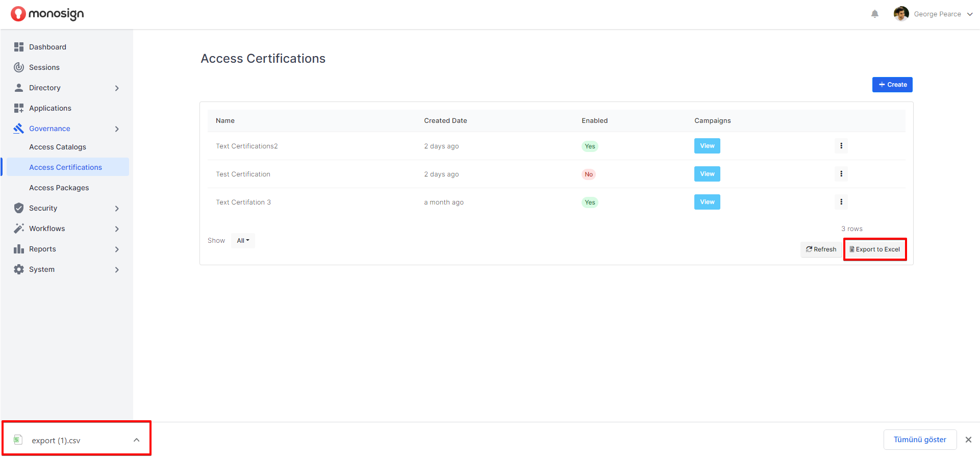This screenshot has height=458, width=980.
Task: Expand export (1).csv download options caret
Action: tap(136, 440)
